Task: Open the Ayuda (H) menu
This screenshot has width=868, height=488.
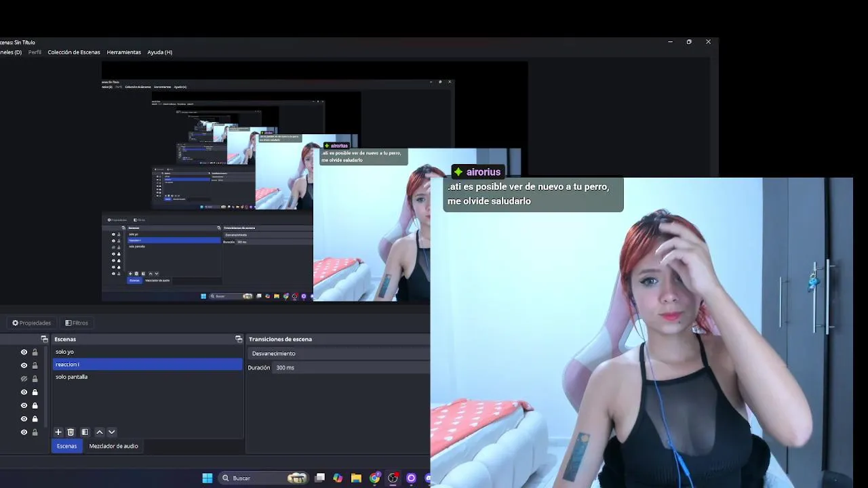Action: pyautogui.click(x=159, y=52)
